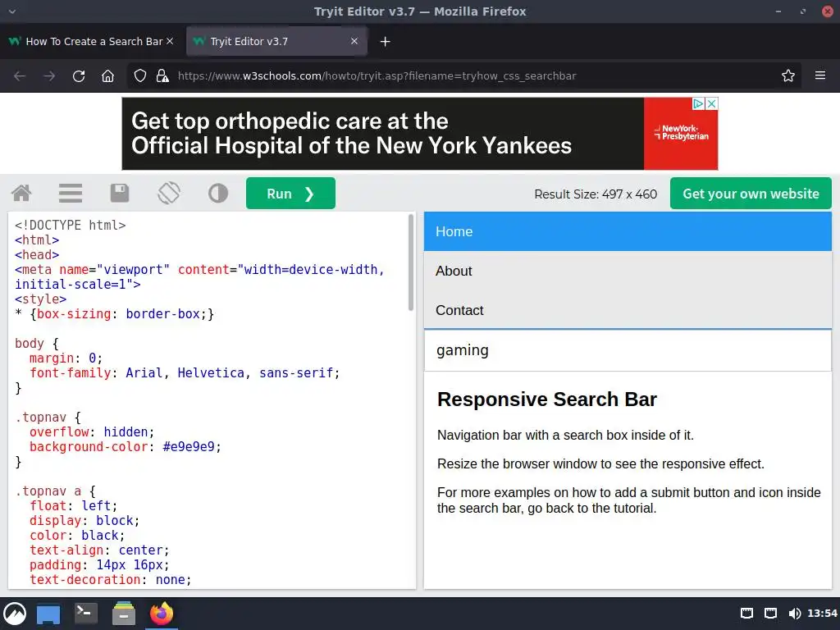840x630 pixels.
Task: Click the Firefox home icon
Action: 107,76
